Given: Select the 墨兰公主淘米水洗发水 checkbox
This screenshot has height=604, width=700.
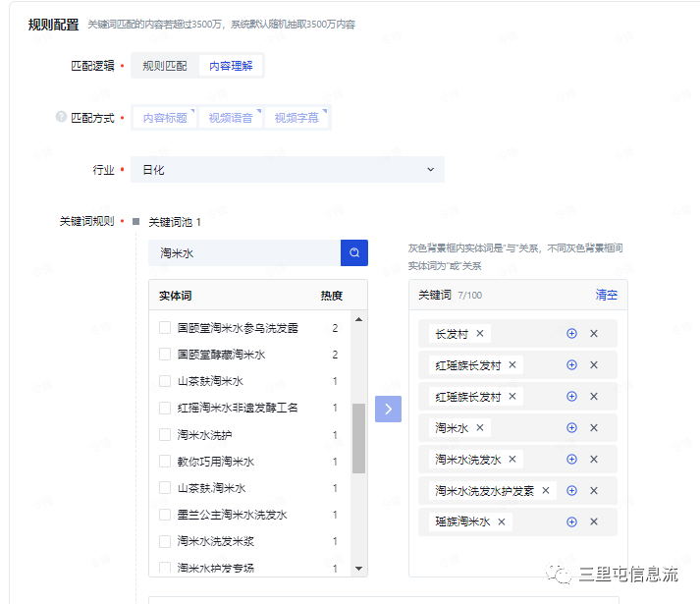Looking at the screenshot, I should pyautogui.click(x=165, y=515).
